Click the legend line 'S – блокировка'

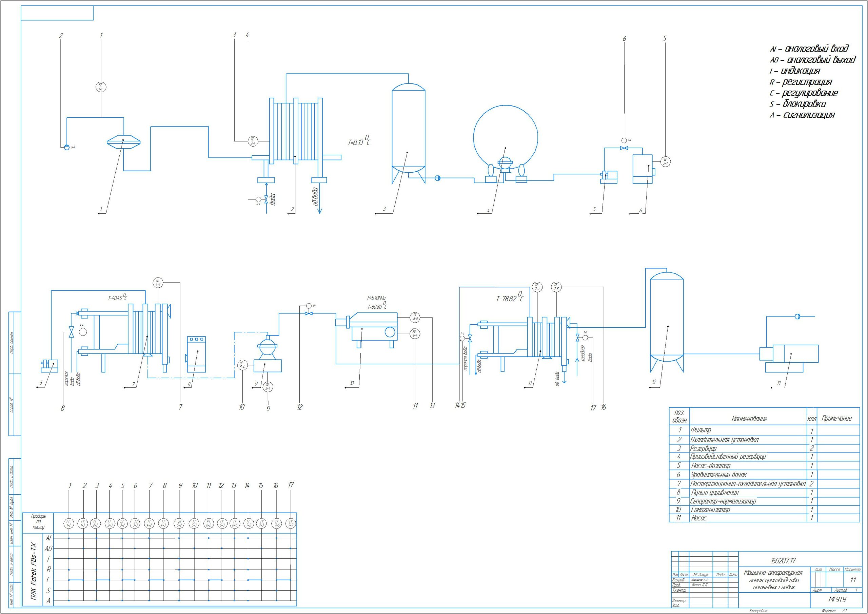tap(798, 104)
